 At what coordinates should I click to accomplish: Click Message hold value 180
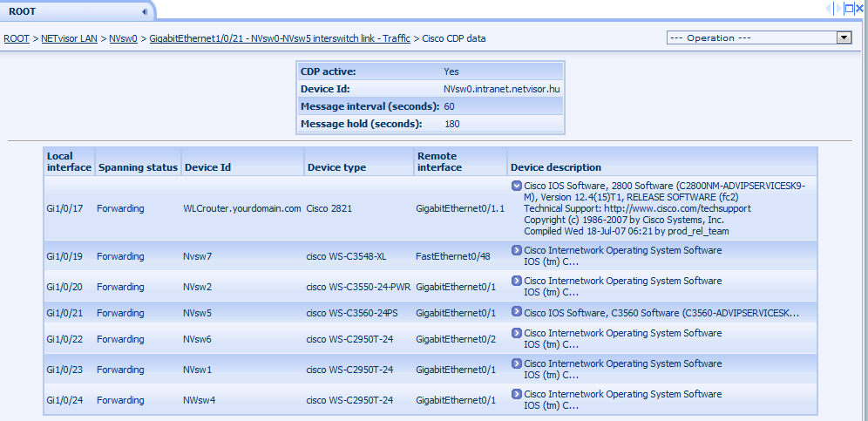(451, 124)
